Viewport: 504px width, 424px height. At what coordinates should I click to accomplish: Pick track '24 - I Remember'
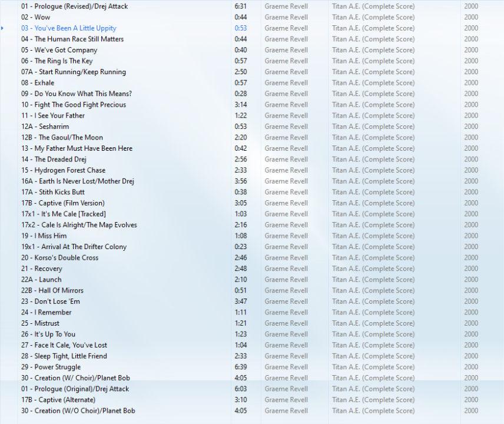47,313
